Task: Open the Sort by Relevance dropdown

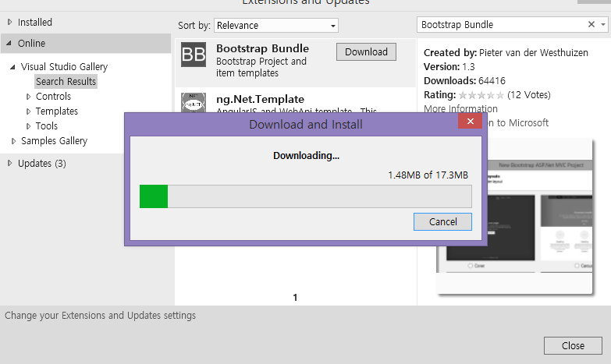Action: coord(276,26)
